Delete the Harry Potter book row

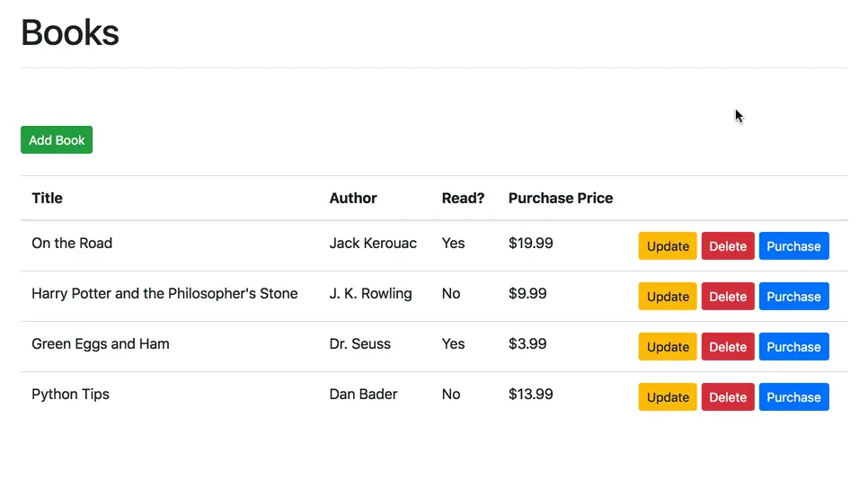click(728, 297)
